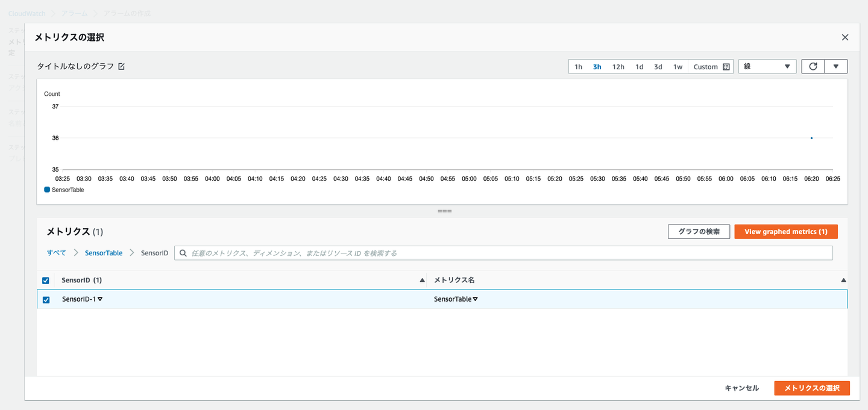Open the SensorID-1 dropdown arrow
This screenshot has height=410, width=868.
(100, 299)
